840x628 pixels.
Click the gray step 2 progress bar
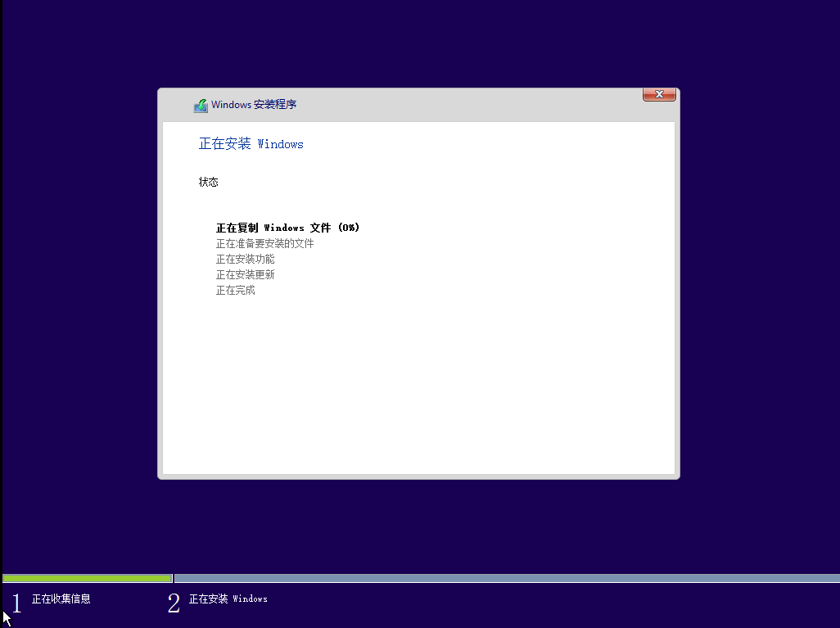pos(507,578)
